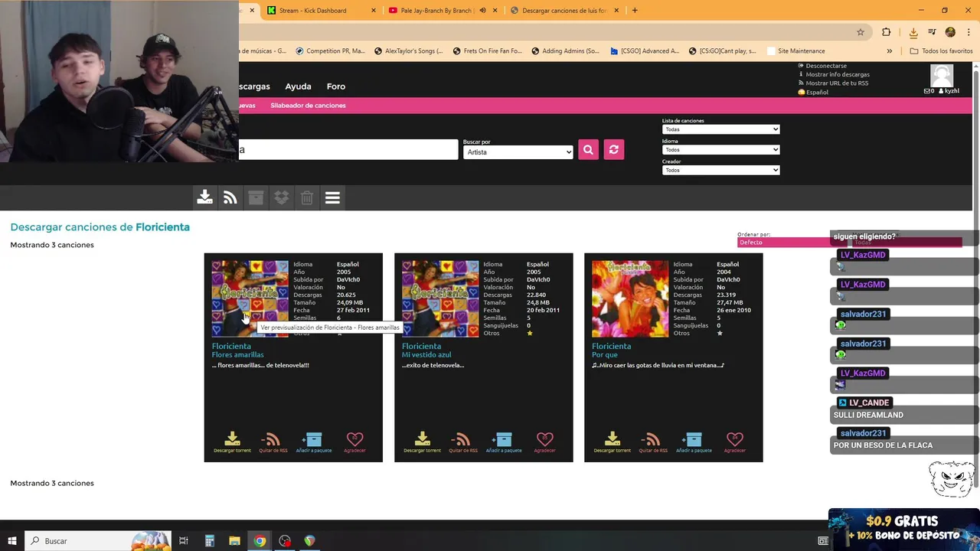Click the Windows Start button

pyautogui.click(x=11, y=541)
